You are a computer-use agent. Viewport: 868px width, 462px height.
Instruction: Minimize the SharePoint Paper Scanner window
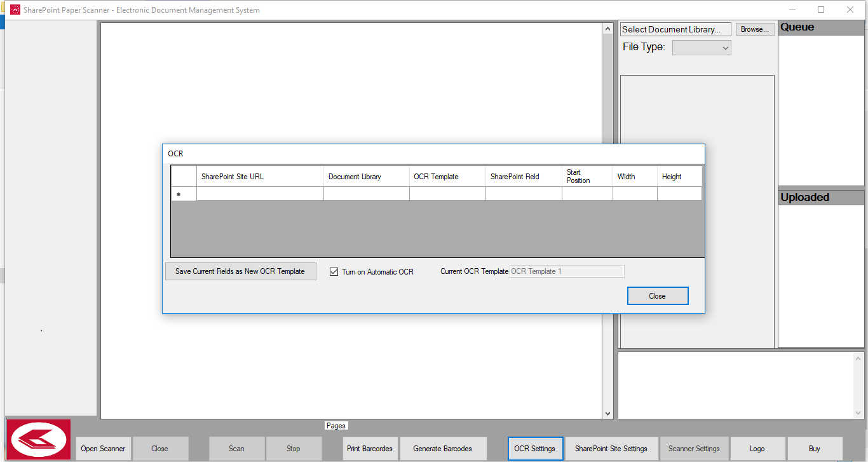click(x=792, y=10)
